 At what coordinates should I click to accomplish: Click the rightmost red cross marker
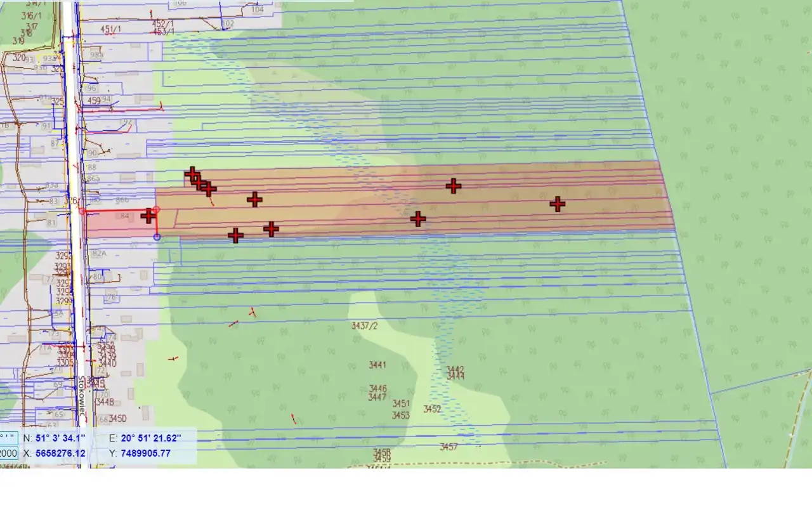557,204
